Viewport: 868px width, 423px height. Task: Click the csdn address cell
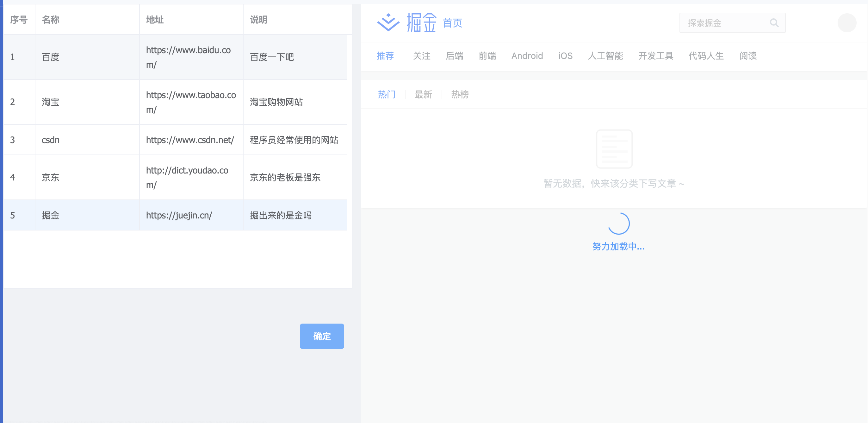190,140
